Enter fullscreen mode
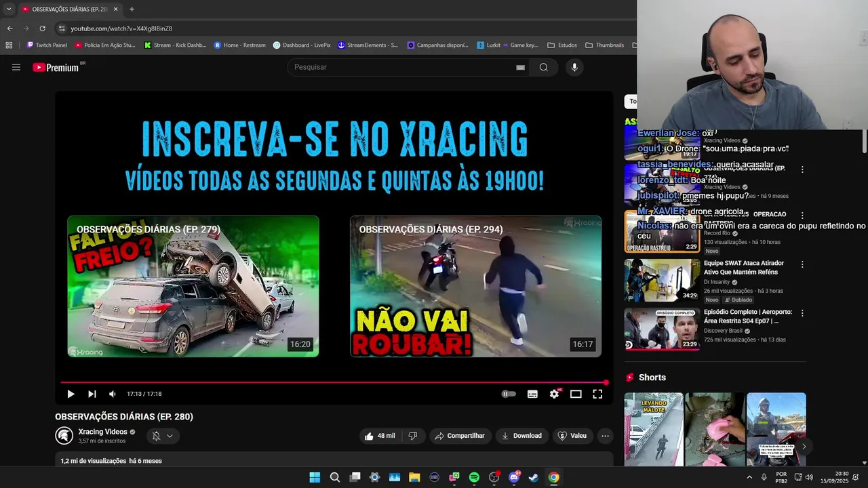 [597, 394]
